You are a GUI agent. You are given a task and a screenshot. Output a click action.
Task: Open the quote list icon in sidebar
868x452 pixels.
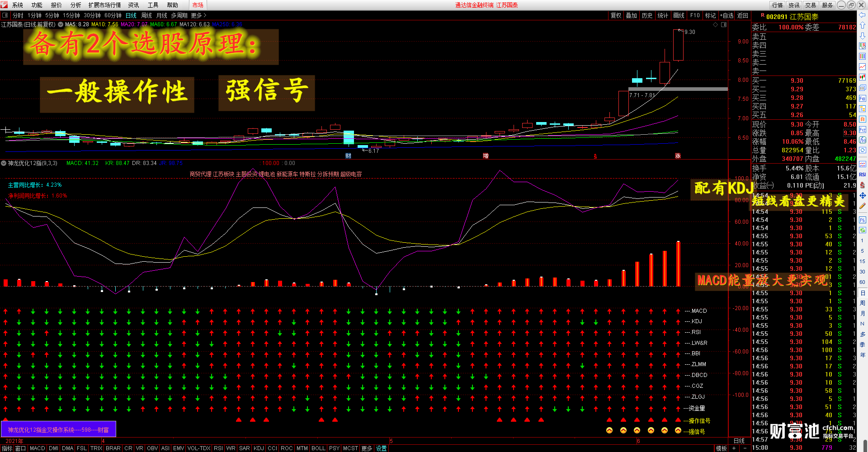pos(862,46)
